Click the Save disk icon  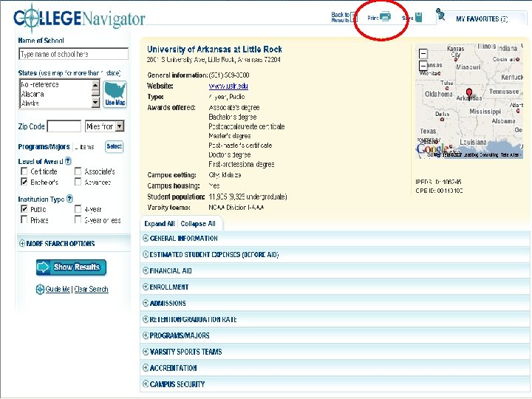tap(419, 17)
